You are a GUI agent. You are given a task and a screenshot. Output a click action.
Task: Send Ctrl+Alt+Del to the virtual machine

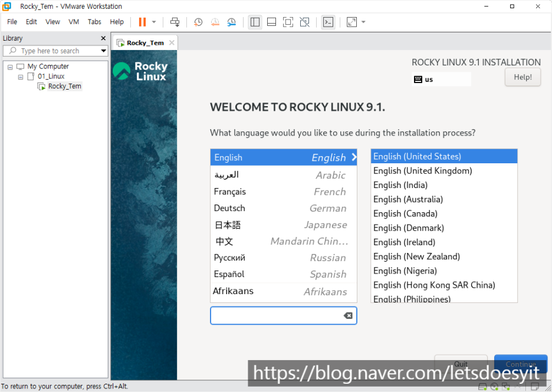click(175, 22)
